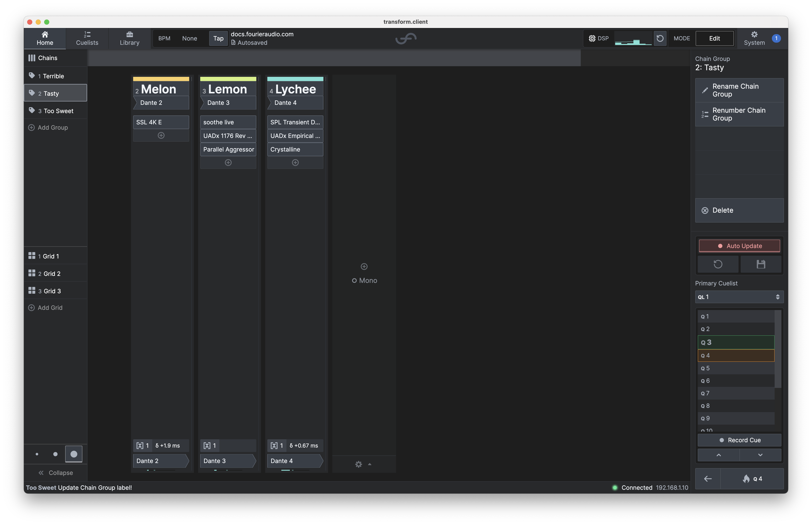Reset the DSP meter with refresh icon
812x525 pixels.
660,38
